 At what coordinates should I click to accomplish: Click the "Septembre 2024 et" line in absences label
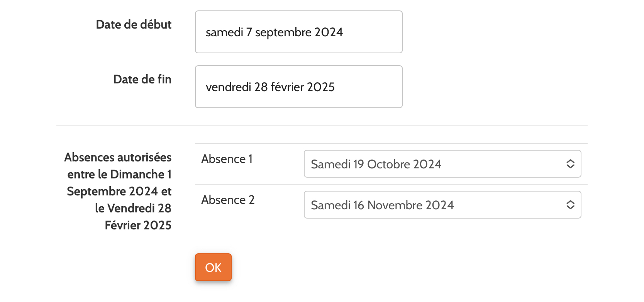(x=119, y=192)
